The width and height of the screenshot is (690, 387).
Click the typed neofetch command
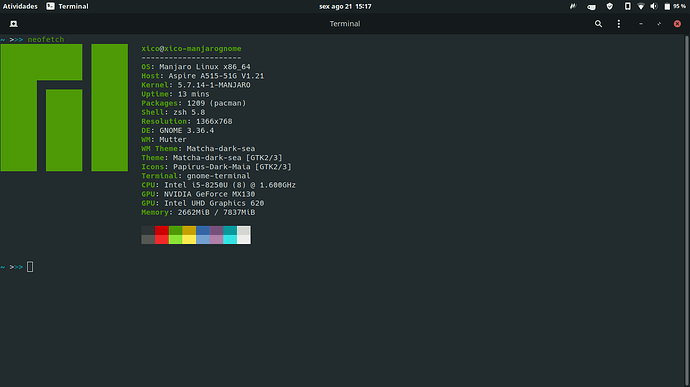click(x=46, y=39)
